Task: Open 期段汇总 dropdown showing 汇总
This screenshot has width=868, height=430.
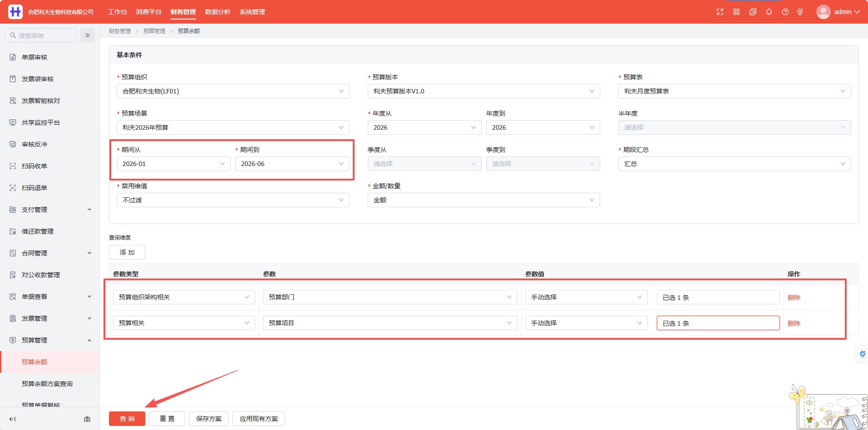Action: [735, 164]
